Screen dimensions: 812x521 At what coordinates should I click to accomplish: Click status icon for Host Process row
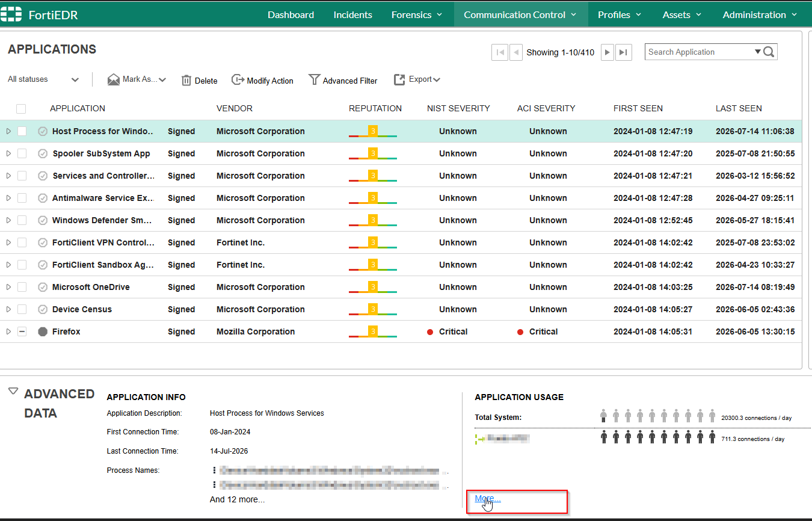(43, 131)
